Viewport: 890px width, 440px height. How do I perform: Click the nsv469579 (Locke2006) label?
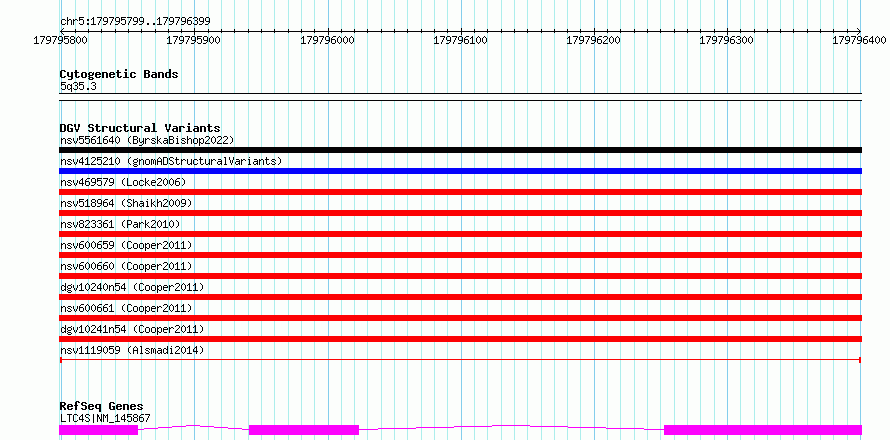click(123, 182)
